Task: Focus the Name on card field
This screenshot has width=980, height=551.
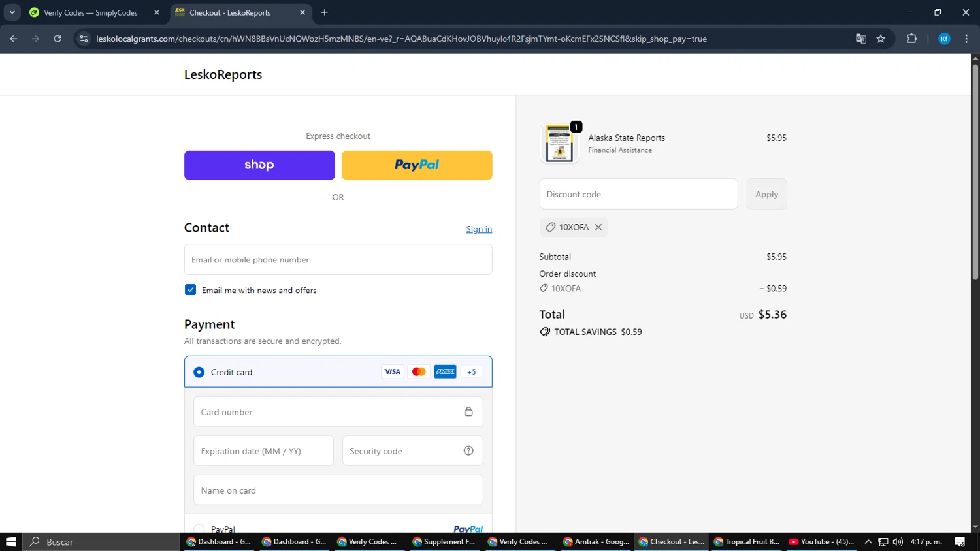Action: coord(338,490)
